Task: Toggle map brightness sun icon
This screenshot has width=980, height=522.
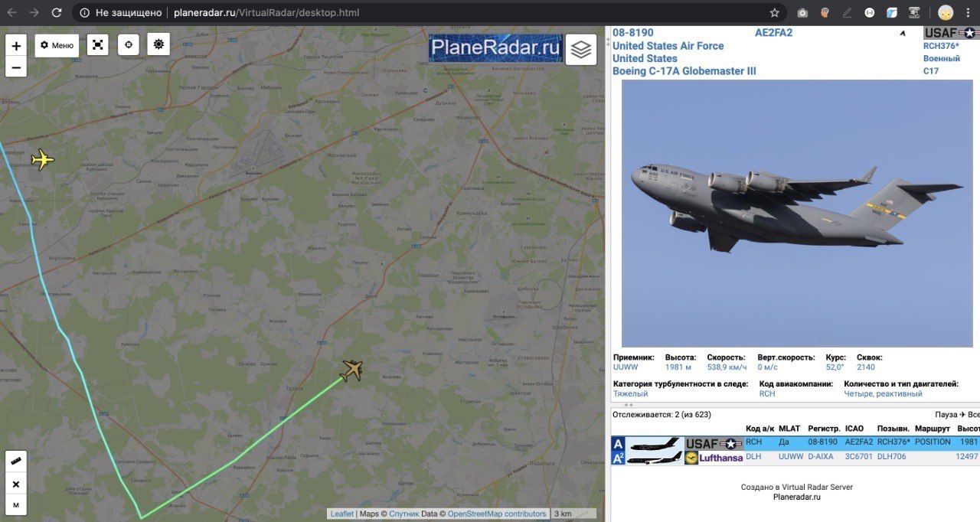Action: (x=158, y=45)
